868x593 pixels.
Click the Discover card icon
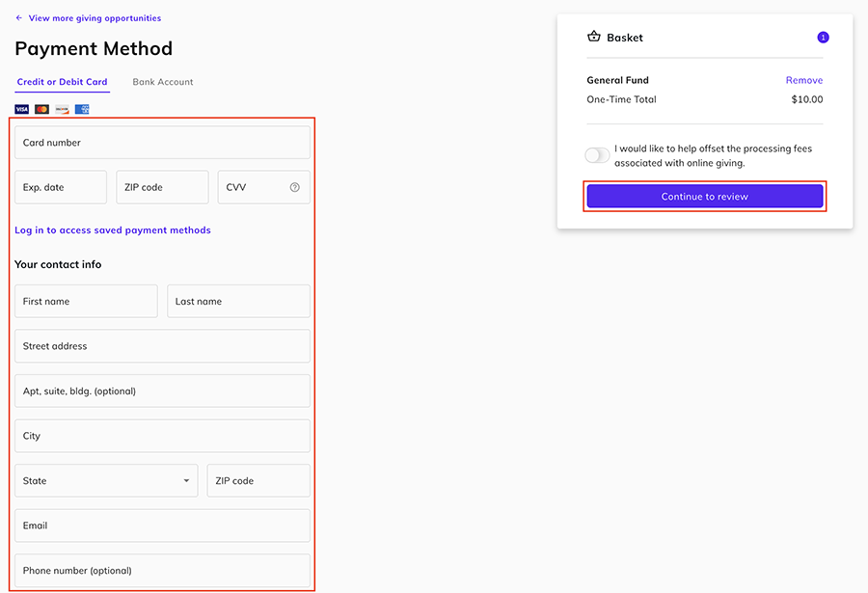click(62, 109)
